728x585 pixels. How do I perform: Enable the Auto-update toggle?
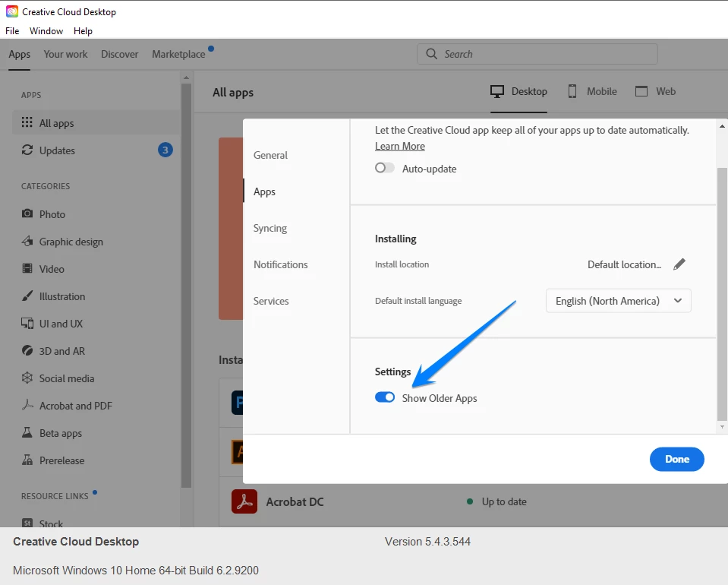coord(385,168)
